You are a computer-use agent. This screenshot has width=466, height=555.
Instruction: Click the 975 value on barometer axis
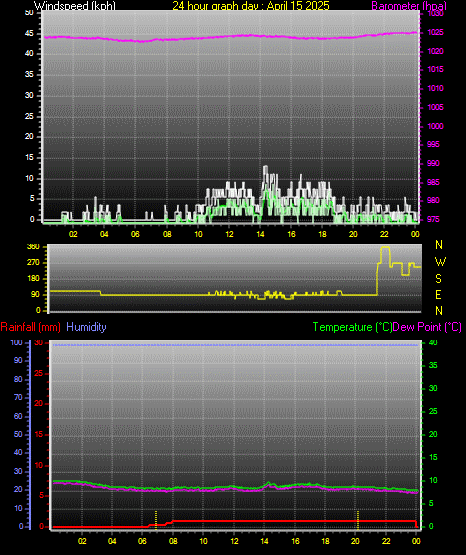point(433,219)
